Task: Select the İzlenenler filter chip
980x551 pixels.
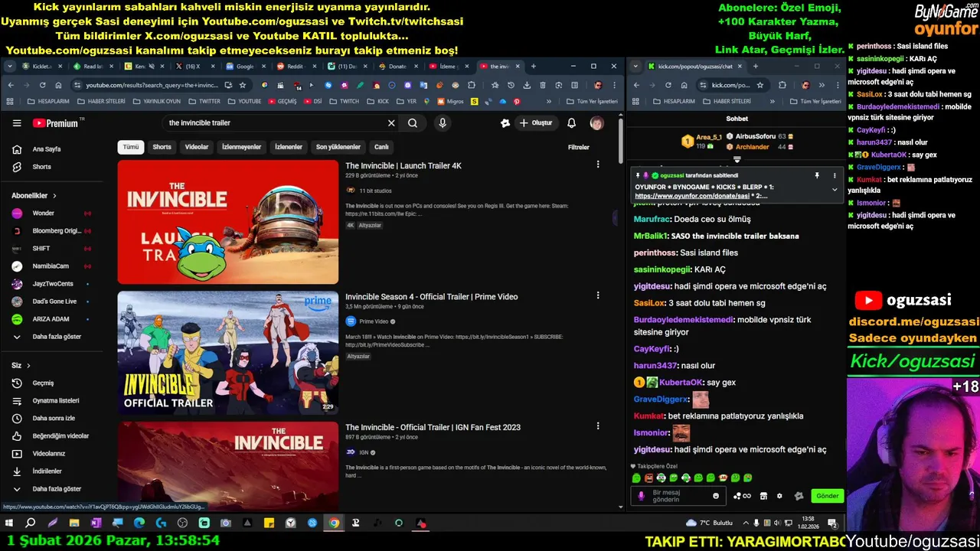Action: coord(289,147)
